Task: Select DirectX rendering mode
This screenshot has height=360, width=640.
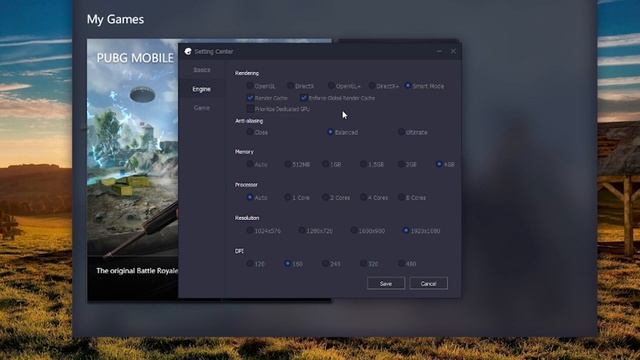Action: (x=290, y=86)
